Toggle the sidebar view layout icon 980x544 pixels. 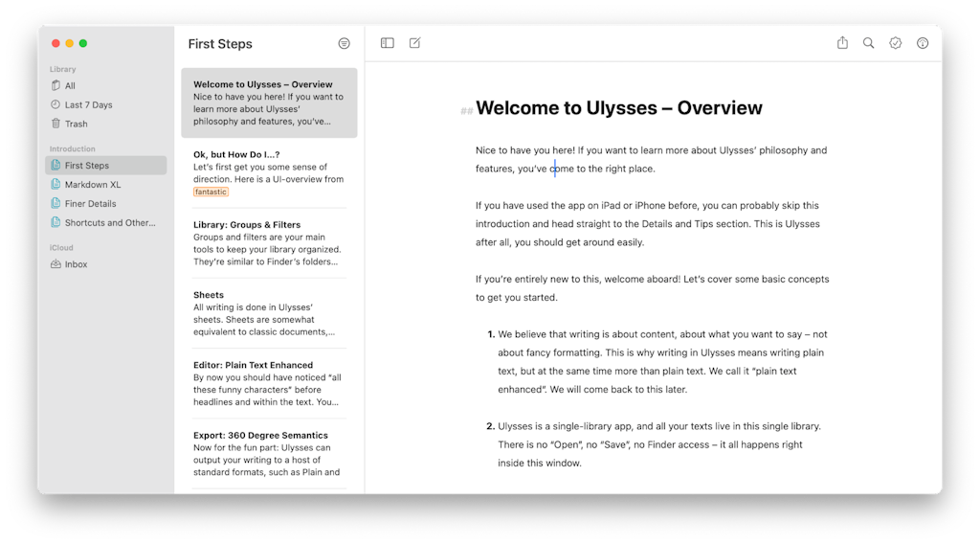[x=388, y=43]
